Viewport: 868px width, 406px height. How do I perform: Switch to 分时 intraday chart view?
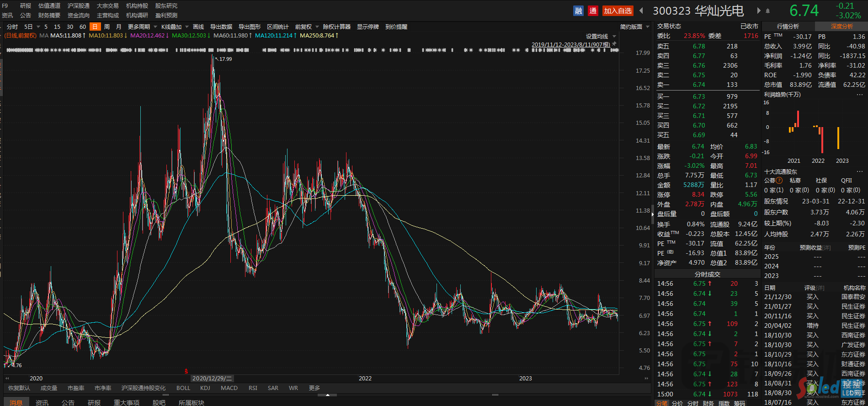12,27
